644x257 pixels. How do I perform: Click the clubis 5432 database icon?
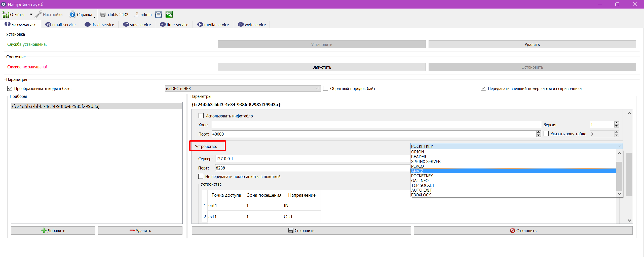103,15
